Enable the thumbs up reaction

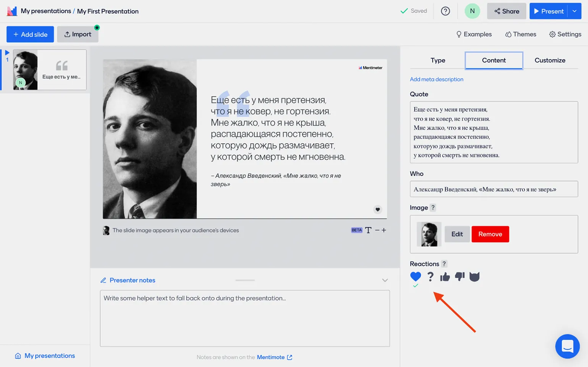click(x=445, y=277)
